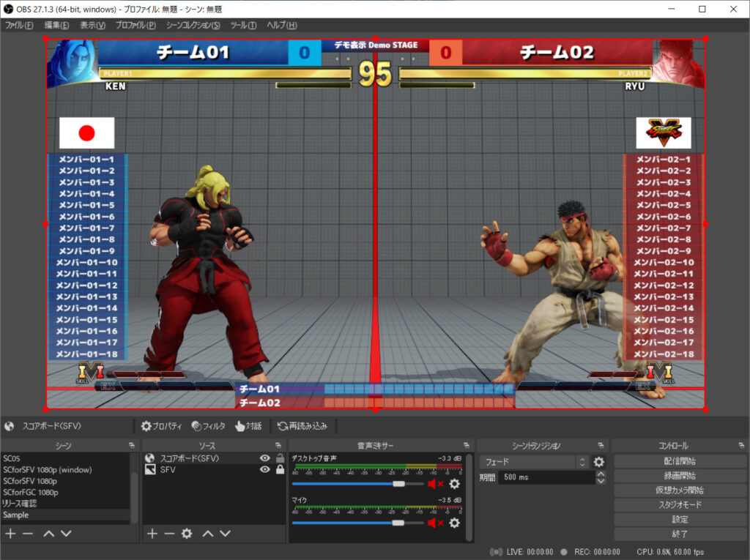Open フィルタ for the selected source
The height and width of the screenshot is (560, 750).
pyautogui.click(x=209, y=425)
